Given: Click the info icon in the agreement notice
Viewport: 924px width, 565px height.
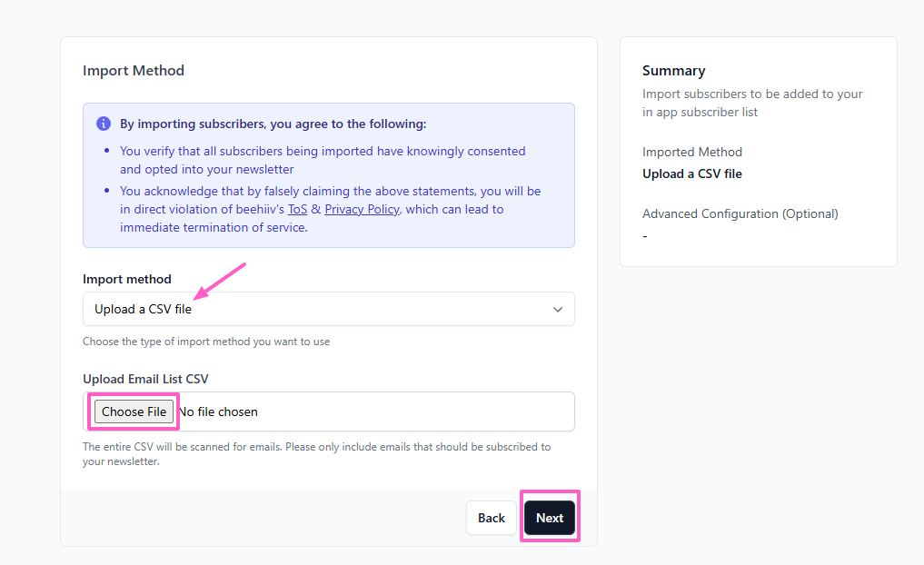Looking at the screenshot, I should coord(104,124).
